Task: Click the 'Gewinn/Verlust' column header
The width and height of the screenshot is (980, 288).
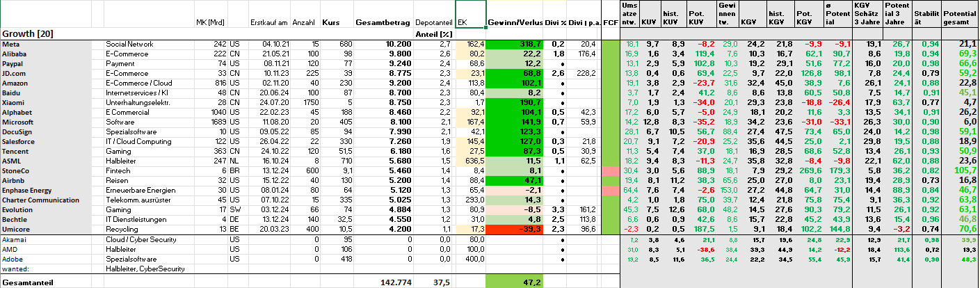Action: [515, 23]
